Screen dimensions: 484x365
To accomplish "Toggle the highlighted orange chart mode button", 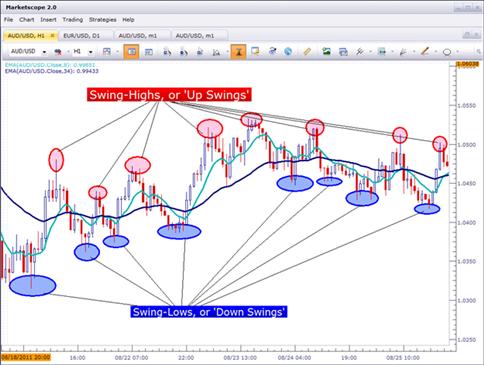I will [x=131, y=52].
